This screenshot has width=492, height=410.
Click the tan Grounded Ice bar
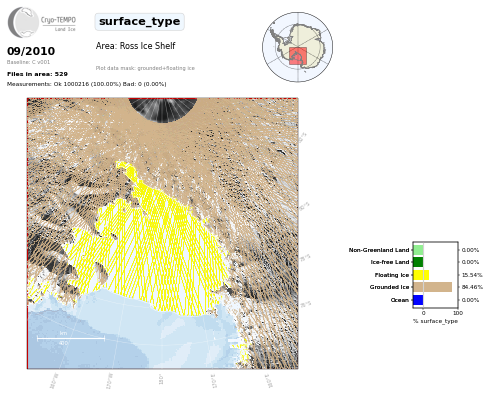tap(433, 287)
